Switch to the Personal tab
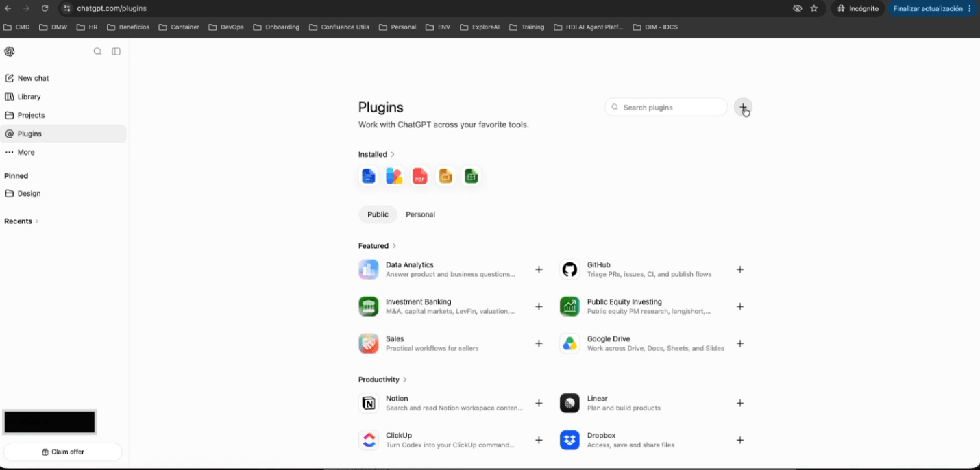Image resolution: width=980 pixels, height=470 pixels. [x=420, y=214]
